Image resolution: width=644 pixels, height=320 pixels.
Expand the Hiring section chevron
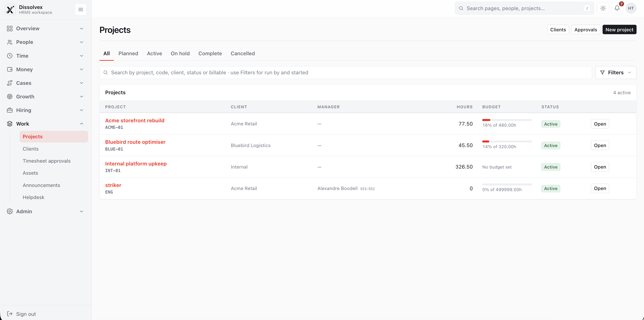click(x=82, y=110)
